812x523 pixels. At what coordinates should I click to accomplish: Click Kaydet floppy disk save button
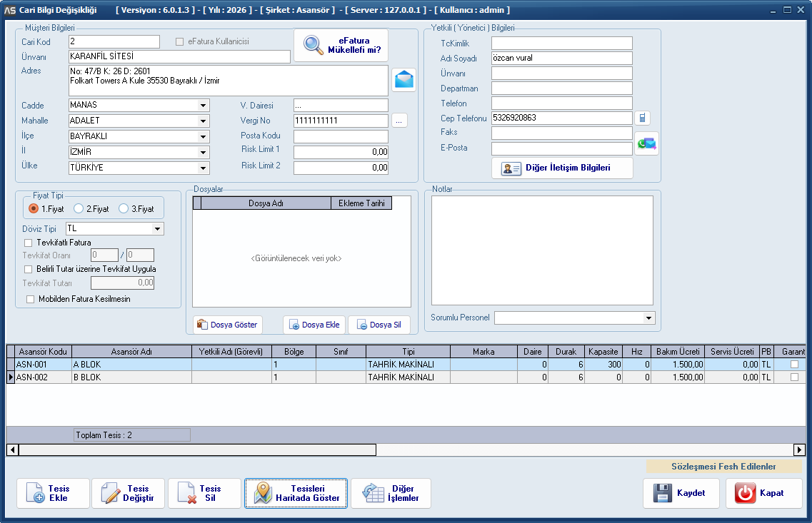pyautogui.click(x=681, y=493)
